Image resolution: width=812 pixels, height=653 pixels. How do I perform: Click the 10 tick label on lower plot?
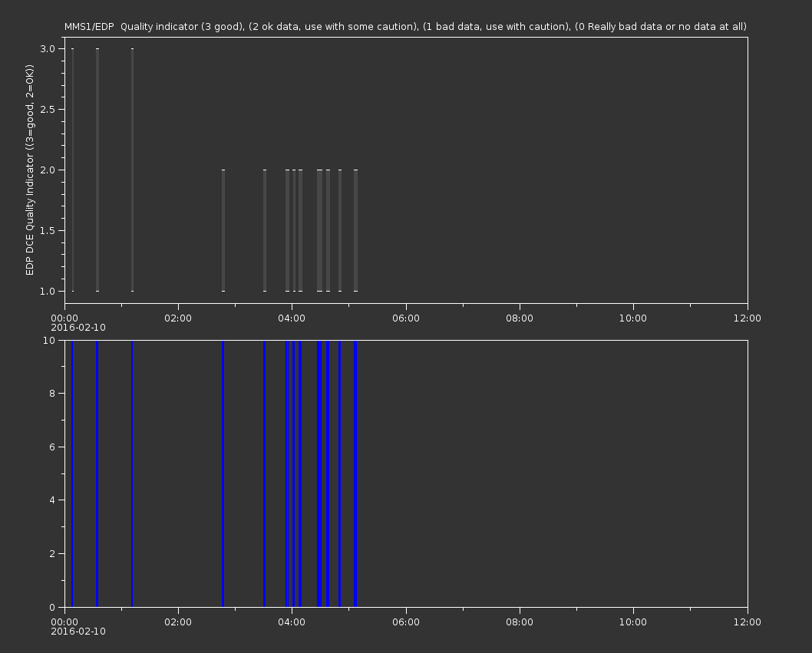[49, 340]
